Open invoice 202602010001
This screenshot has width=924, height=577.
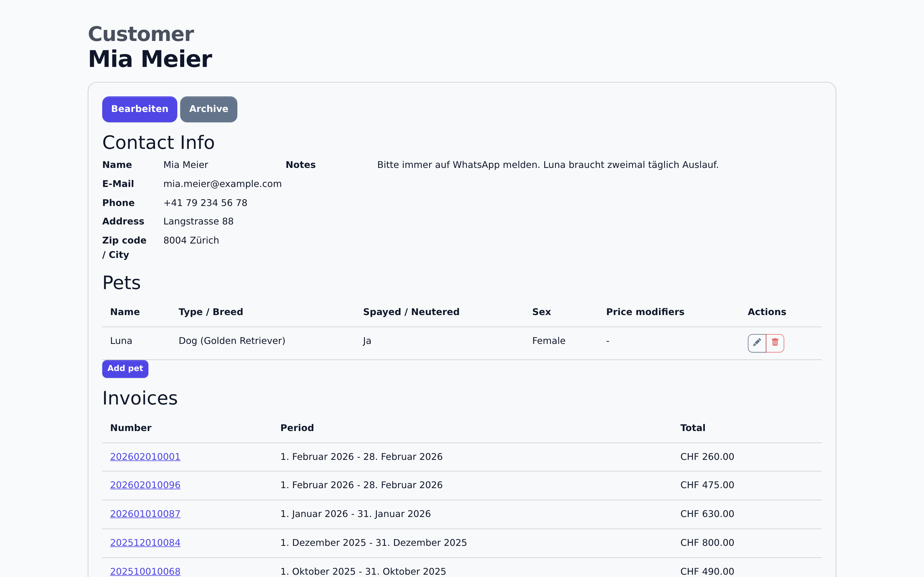[145, 457]
